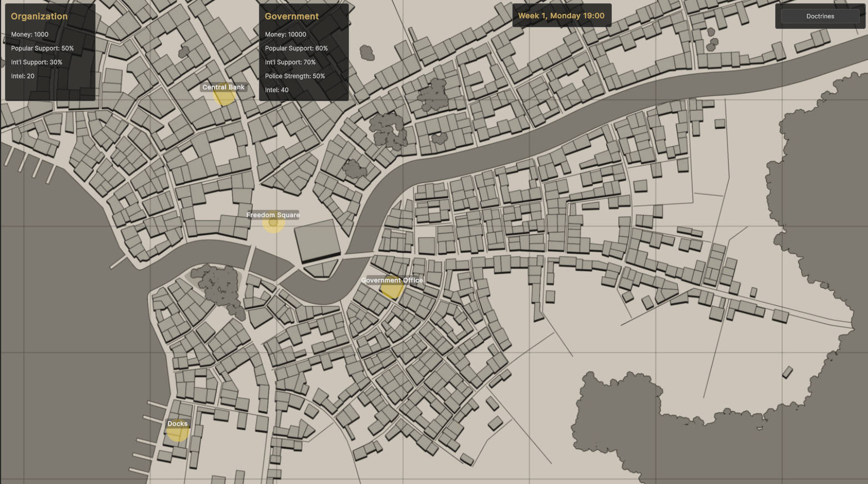Click Organization's Money: 1000 value

(x=30, y=34)
